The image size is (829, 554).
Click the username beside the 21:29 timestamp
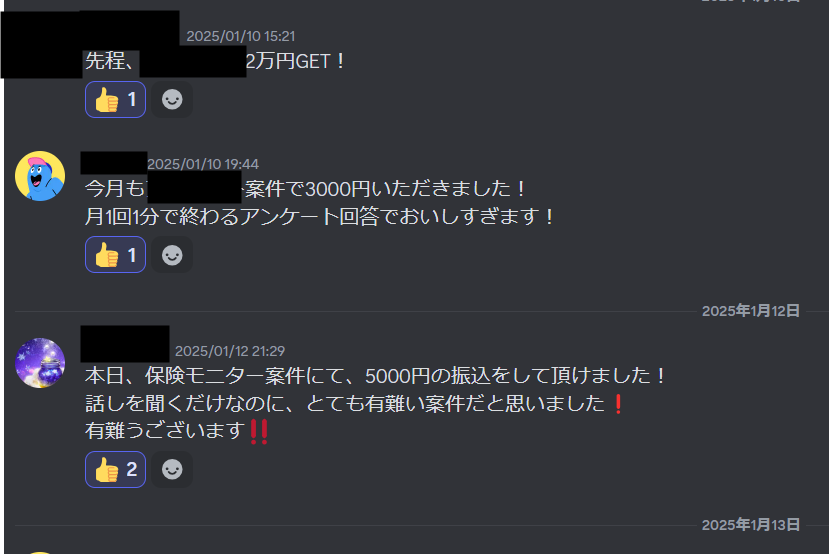[125, 344]
